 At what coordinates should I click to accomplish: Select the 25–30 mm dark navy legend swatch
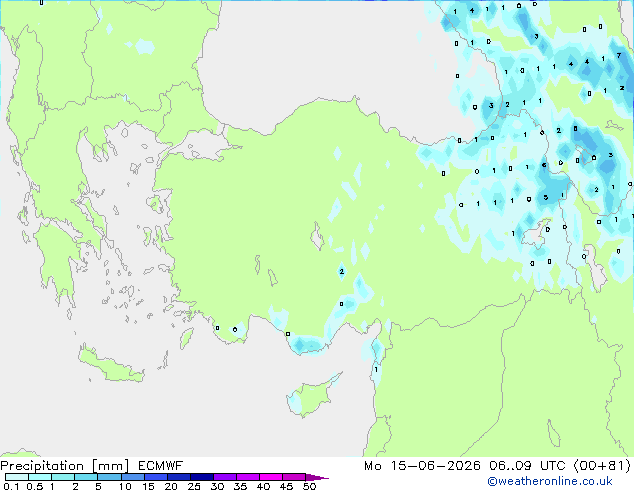202,477
